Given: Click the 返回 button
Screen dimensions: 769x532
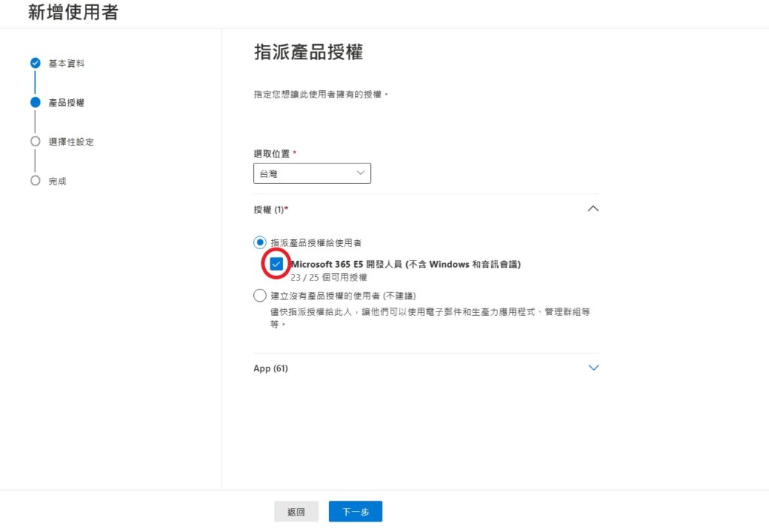Looking at the screenshot, I should [x=296, y=512].
